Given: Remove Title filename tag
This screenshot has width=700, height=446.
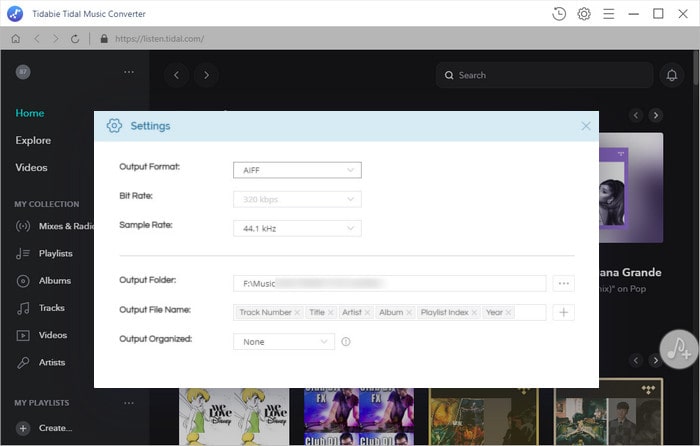Looking at the screenshot, I should 331,313.
